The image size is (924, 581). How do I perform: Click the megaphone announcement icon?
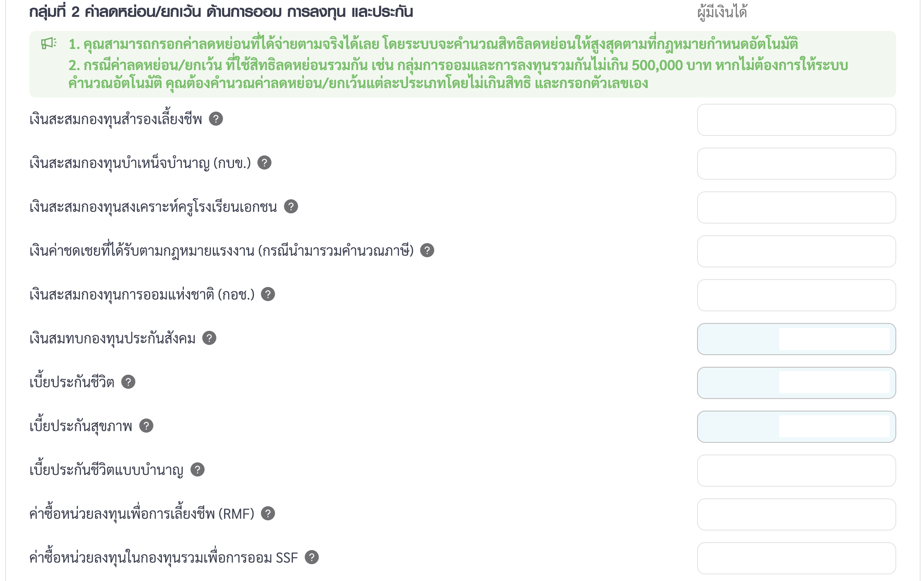(49, 43)
